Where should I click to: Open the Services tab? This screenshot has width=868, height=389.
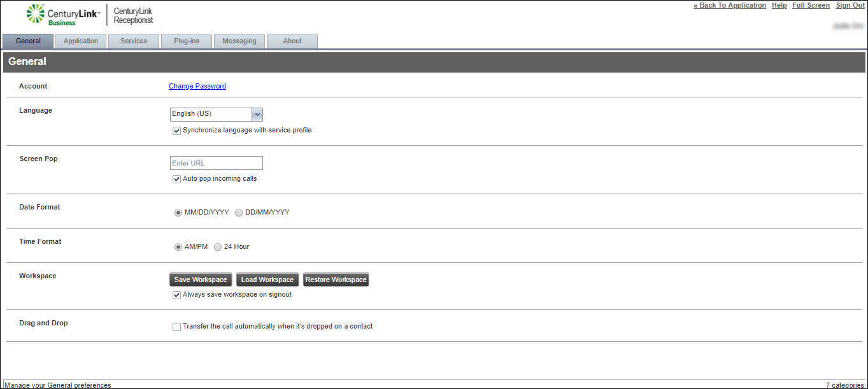point(134,41)
